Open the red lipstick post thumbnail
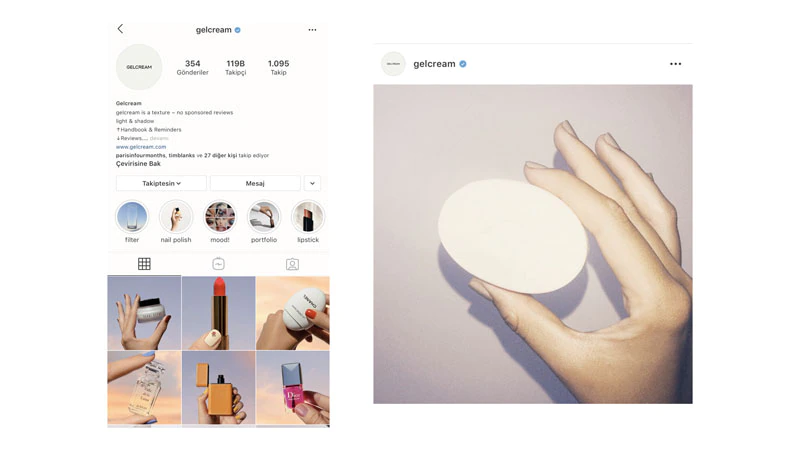This screenshot has width=800, height=450. 218,313
